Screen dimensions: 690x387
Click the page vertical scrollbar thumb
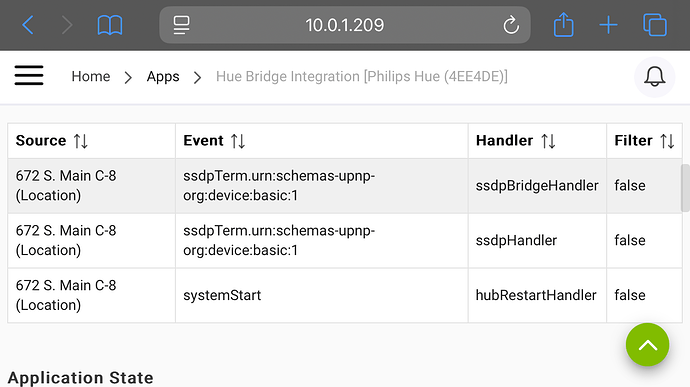coord(685,188)
